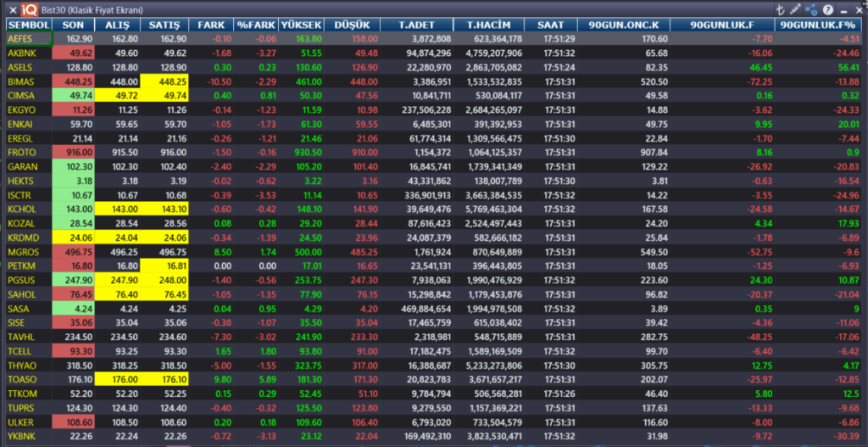Select the PETKM symbol

coord(21,266)
